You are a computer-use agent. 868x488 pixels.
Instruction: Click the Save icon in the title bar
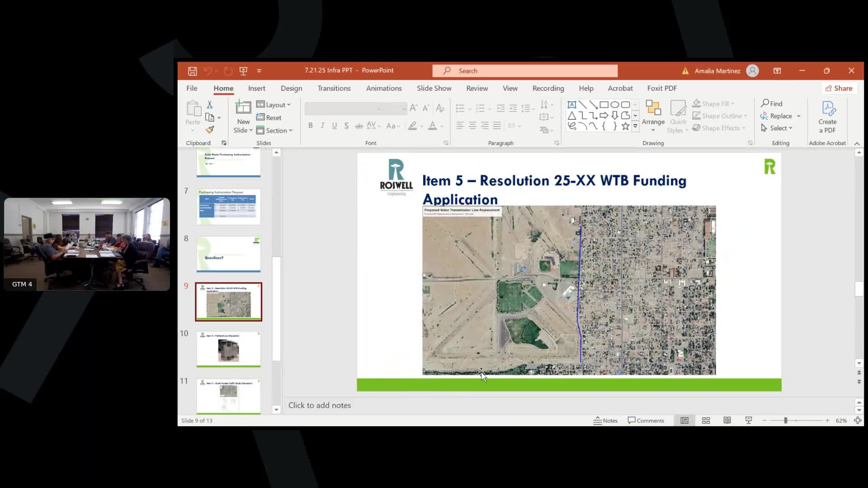tap(192, 71)
